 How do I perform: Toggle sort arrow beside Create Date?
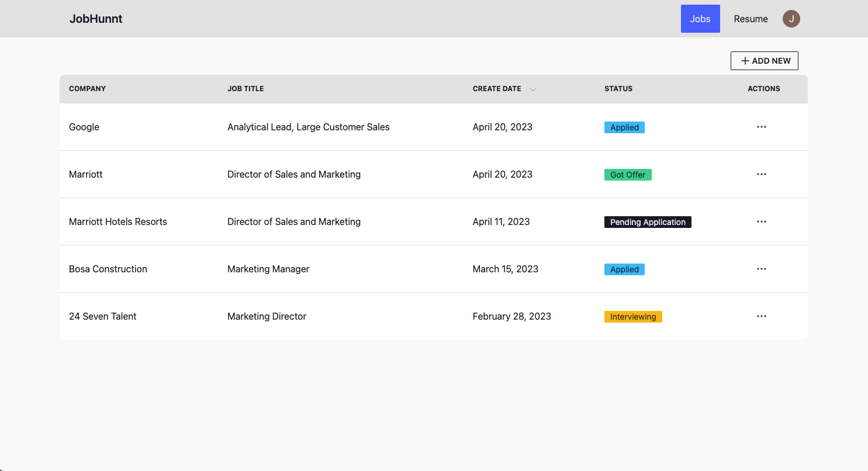click(532, 89)
